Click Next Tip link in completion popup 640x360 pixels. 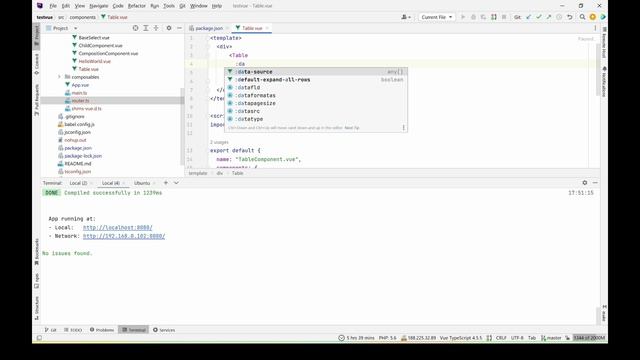351,128
